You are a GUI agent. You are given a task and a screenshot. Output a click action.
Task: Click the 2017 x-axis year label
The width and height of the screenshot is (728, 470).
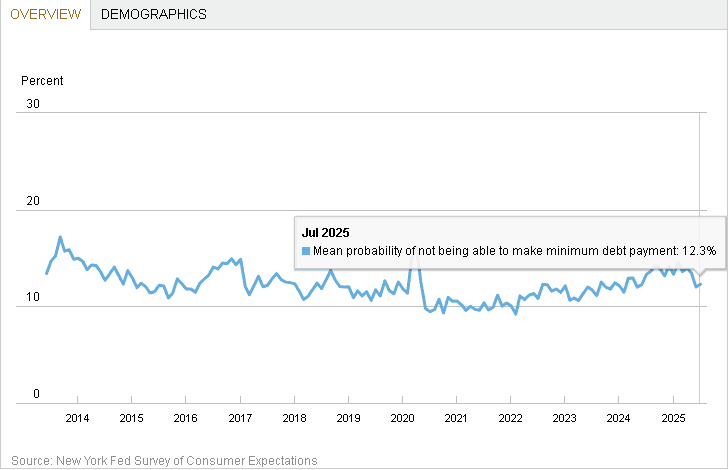pos(240,418)
